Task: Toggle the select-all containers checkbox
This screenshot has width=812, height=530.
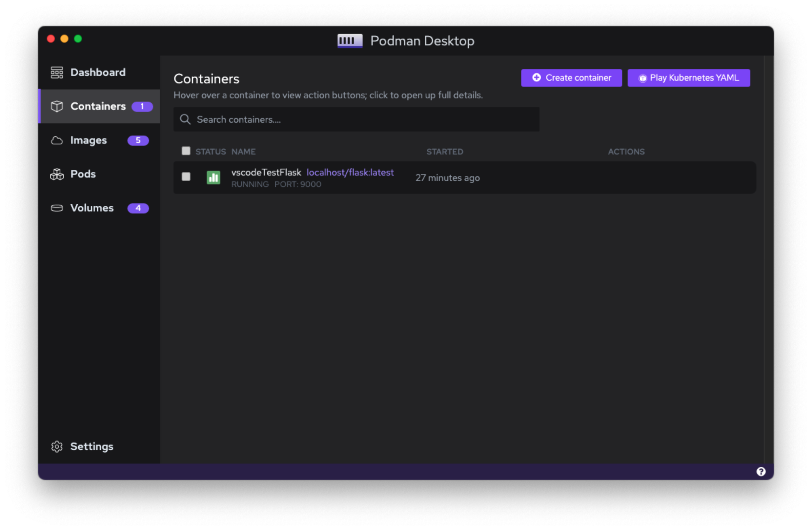Action: click(x=186, y=150)
